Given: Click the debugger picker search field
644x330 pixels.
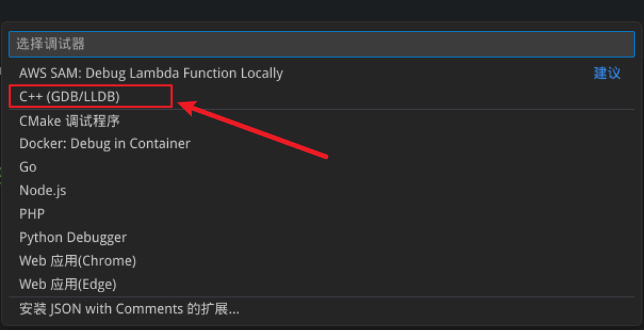Looking at the screenshot, I should point(321,44).
